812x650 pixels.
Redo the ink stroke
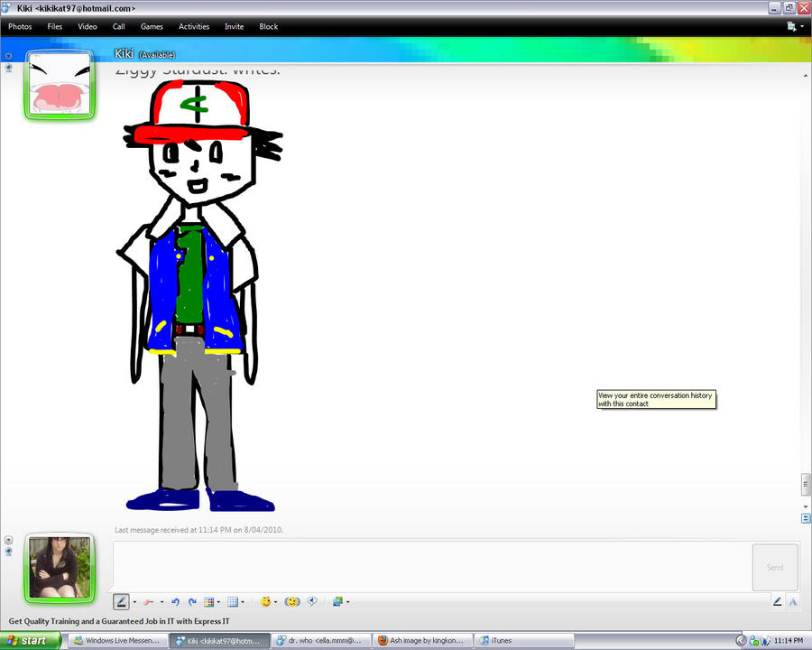pyautogui.click(x=192, y=602)
